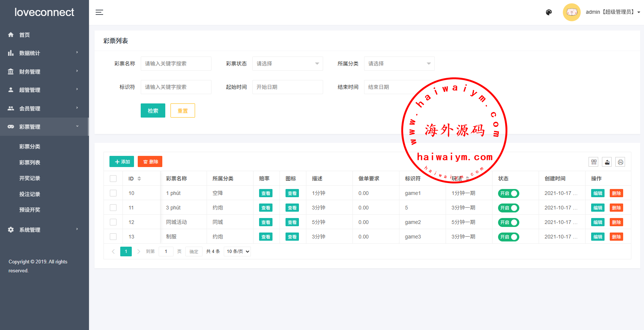This screenshot has width=644, height=330.
Task: Click the 开始日期 start date field
Action: pyautogui.click(x=287, y=87)
